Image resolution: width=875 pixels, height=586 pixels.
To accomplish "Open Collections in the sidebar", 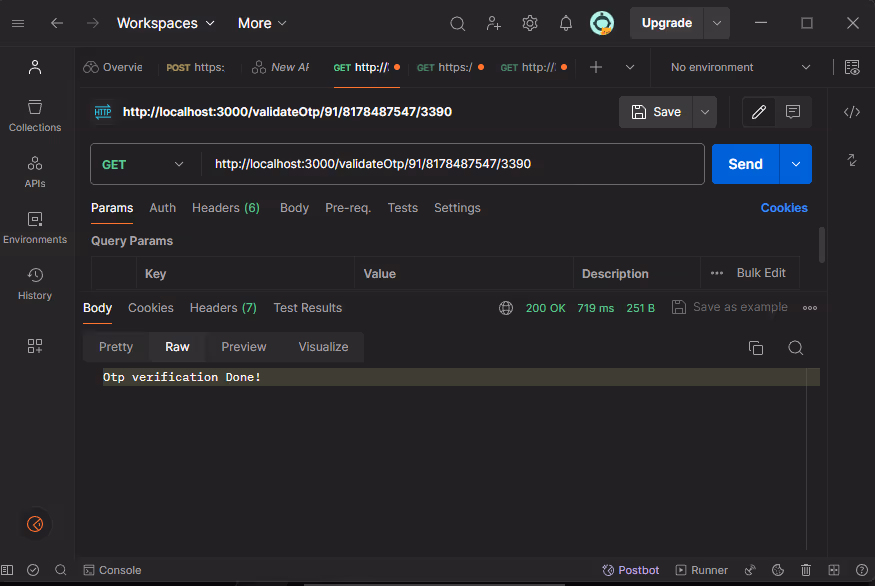I will click(35, 116).
